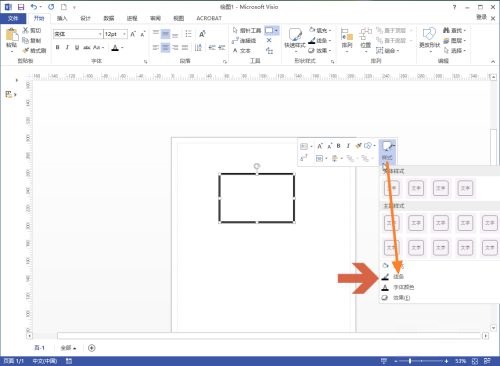Image resolution: width=500 pixels, height=366 pixels.
Task: Click Copy (复制) in the clipboard group
Action: (x=32, y=40)
